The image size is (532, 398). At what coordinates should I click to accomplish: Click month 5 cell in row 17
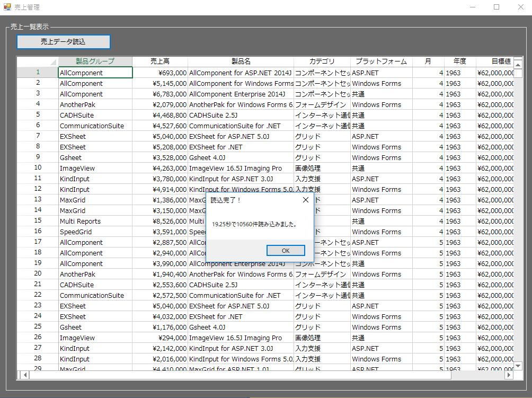coord(428,242)
